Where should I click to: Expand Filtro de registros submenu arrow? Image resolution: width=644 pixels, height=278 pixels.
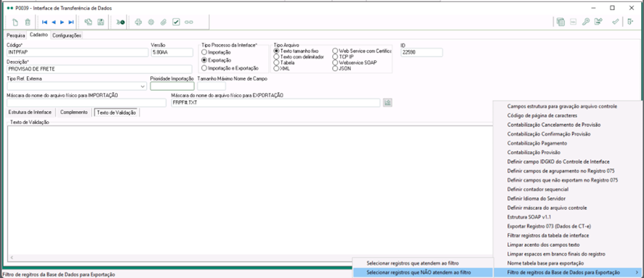(637, 272)
